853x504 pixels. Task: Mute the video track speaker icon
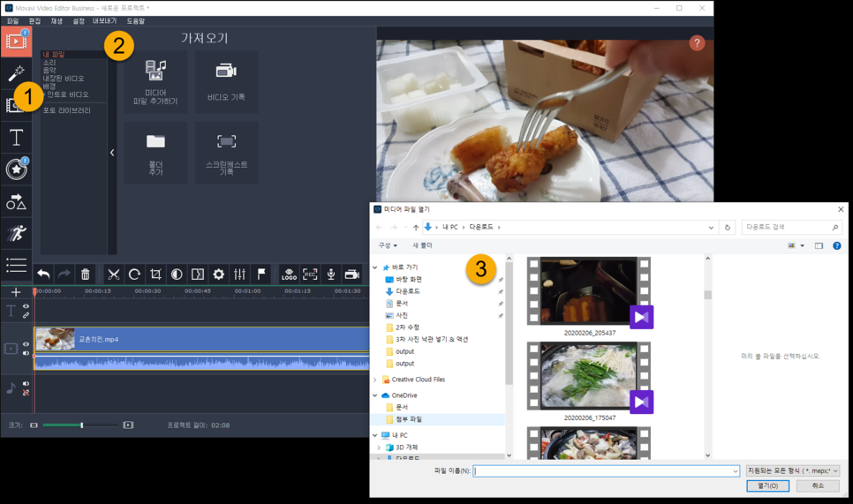click(x=26, y=353)
